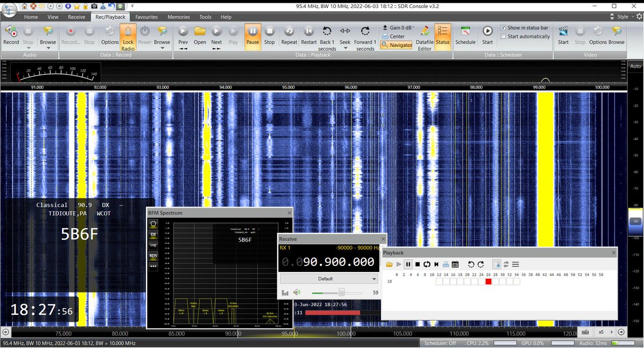This screenshot has width=644, height=348.
Task: Click the Video Browse button
Action: 617,36
